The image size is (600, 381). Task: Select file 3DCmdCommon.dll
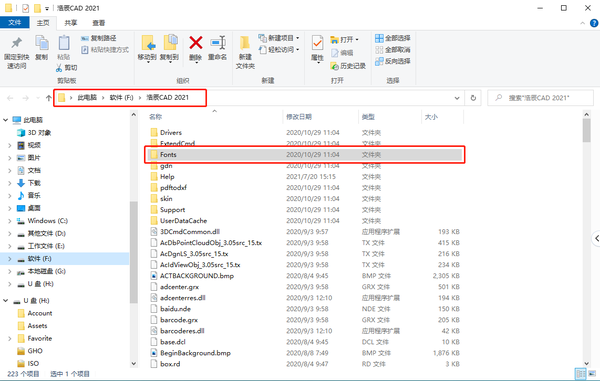[x=190, y=232]
